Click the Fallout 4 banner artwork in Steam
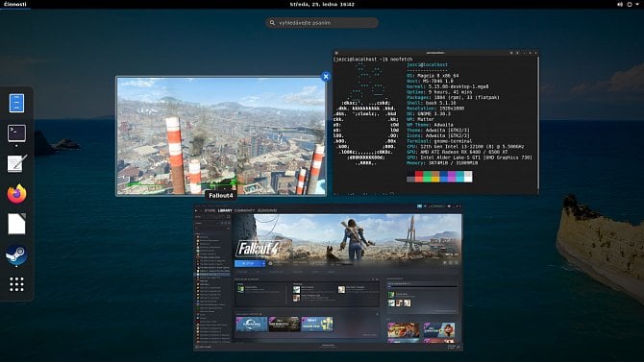Image resolution: width=644 pixels, height=362 pixels. point(347,237)
